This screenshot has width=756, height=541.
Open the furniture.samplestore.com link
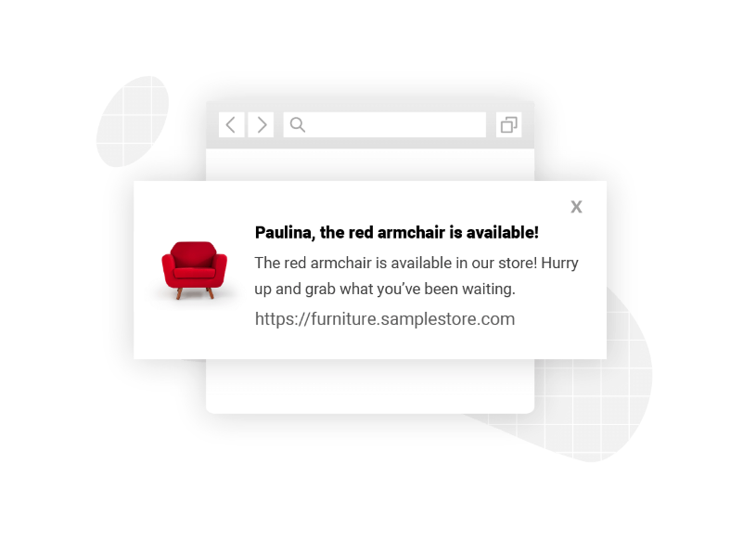point(385,318)
